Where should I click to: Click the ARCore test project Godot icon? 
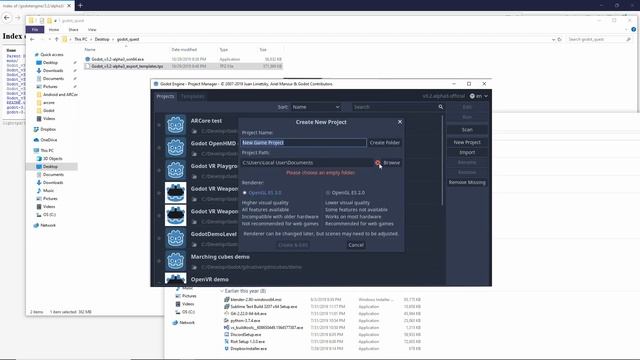pyautogui.click(x=176, y=125)
